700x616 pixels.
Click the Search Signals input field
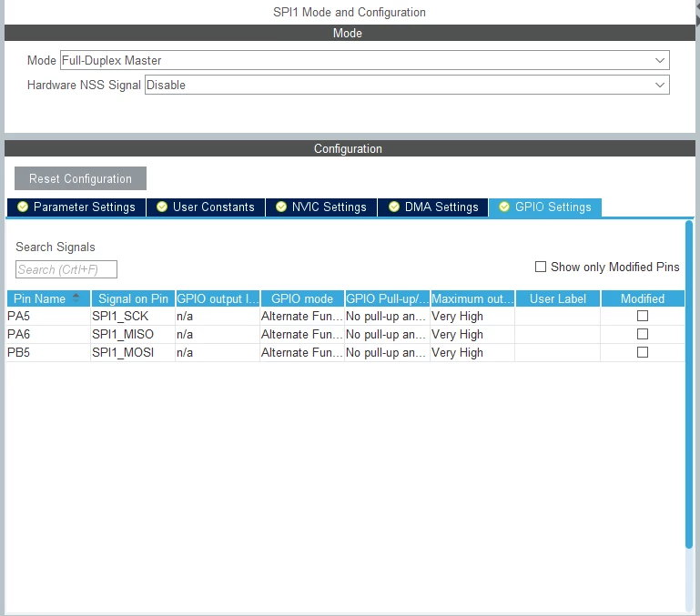click(x=66, y=269)
